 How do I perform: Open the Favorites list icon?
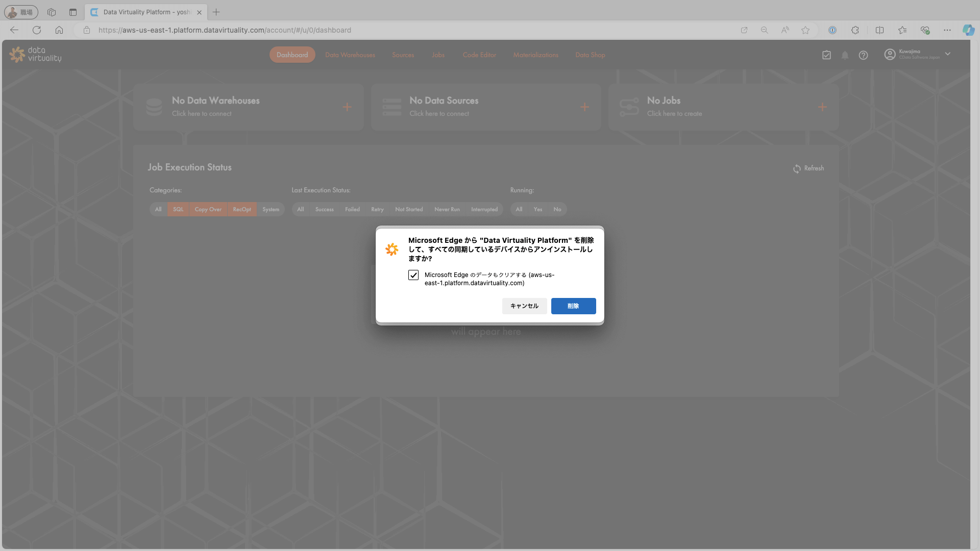click(x=902, y=30)
